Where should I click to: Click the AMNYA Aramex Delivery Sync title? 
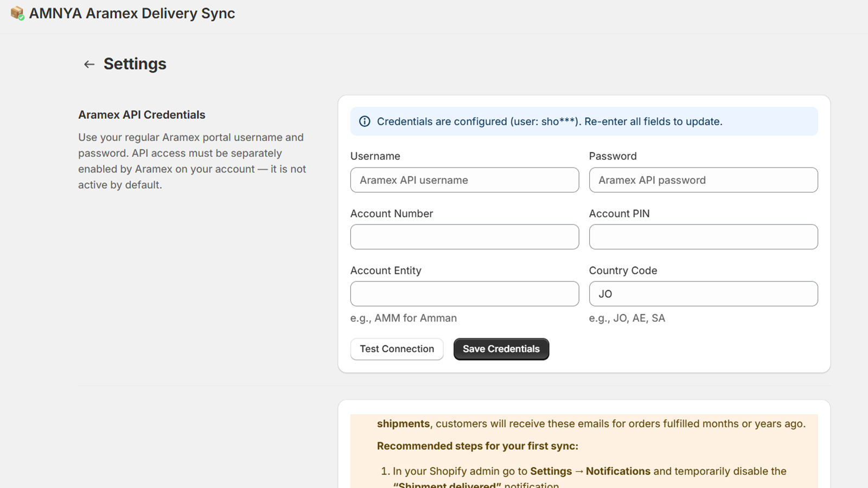[132, 14]
